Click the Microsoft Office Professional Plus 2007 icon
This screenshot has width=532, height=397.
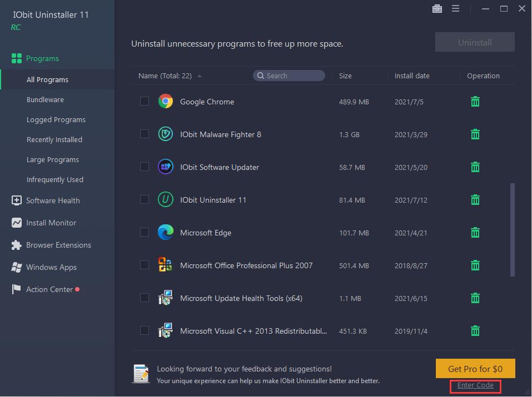pyautogui.click(x=165, y=265)
